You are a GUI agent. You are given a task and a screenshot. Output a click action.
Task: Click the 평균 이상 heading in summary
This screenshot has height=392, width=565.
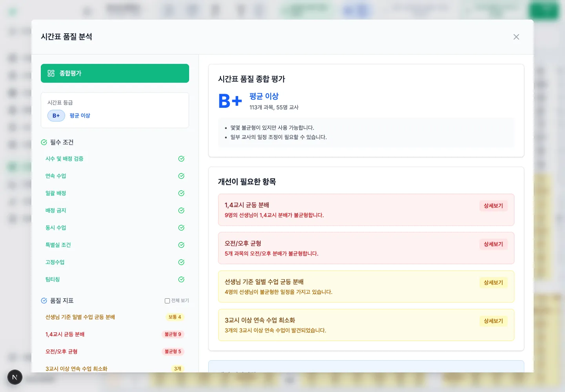click(x=264, y=96)
